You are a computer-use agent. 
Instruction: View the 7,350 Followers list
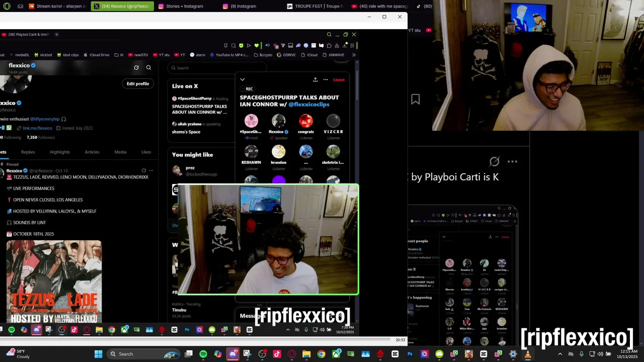(40, 137)
